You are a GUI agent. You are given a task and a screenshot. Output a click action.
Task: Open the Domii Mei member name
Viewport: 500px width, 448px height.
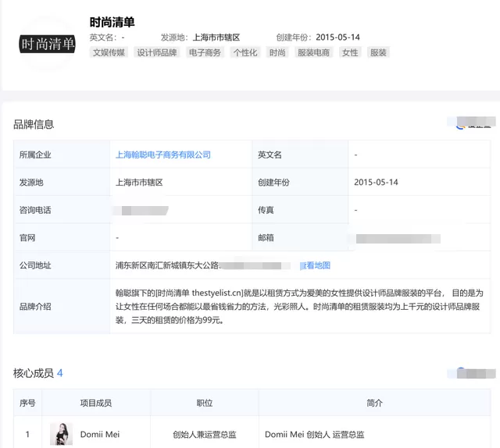[x=100, y=434]
